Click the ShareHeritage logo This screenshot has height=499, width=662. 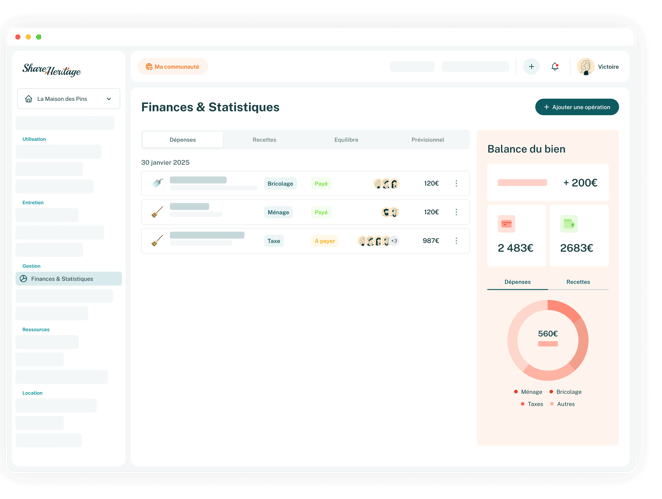tap(52, 70)
